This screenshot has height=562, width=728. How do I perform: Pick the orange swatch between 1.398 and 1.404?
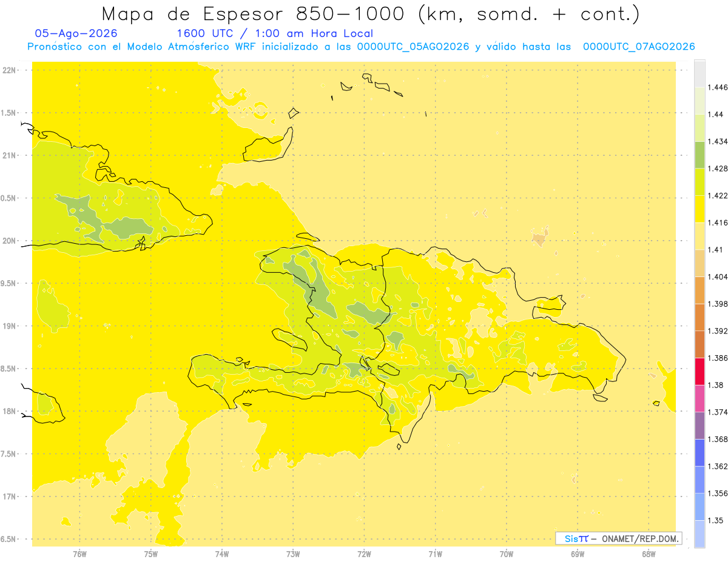[699, 290]
